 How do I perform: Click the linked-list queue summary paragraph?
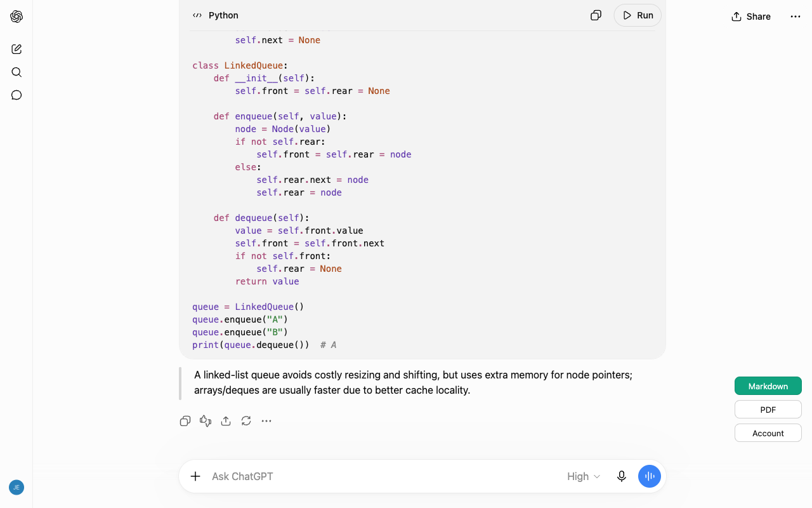(x=414, y=382)
